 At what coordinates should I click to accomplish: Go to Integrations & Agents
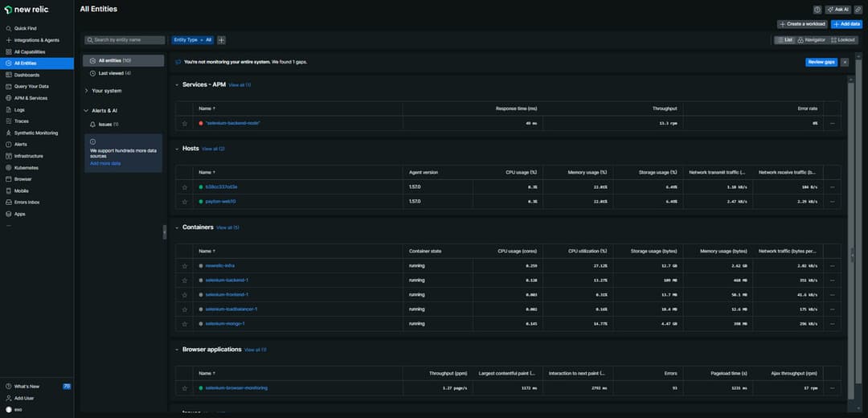[x=36, y=40]
